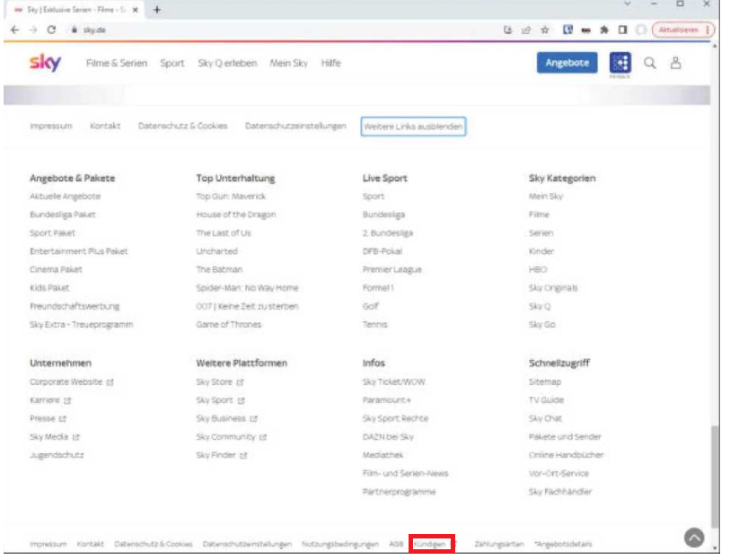Open Mein Sky menu
Viewport: 730px width, 560px height.
pyautogui.click(x=288, y=63)
